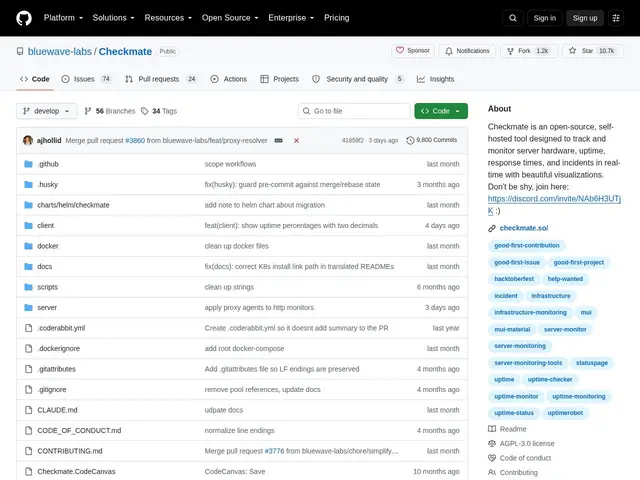Open the Checkmate repository name link

(125, 51)
